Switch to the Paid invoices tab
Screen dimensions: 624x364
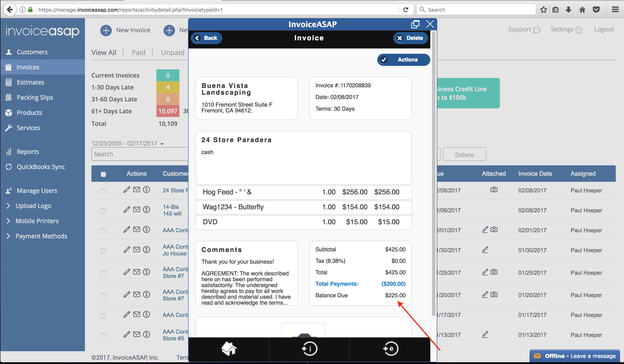(138, 52)
